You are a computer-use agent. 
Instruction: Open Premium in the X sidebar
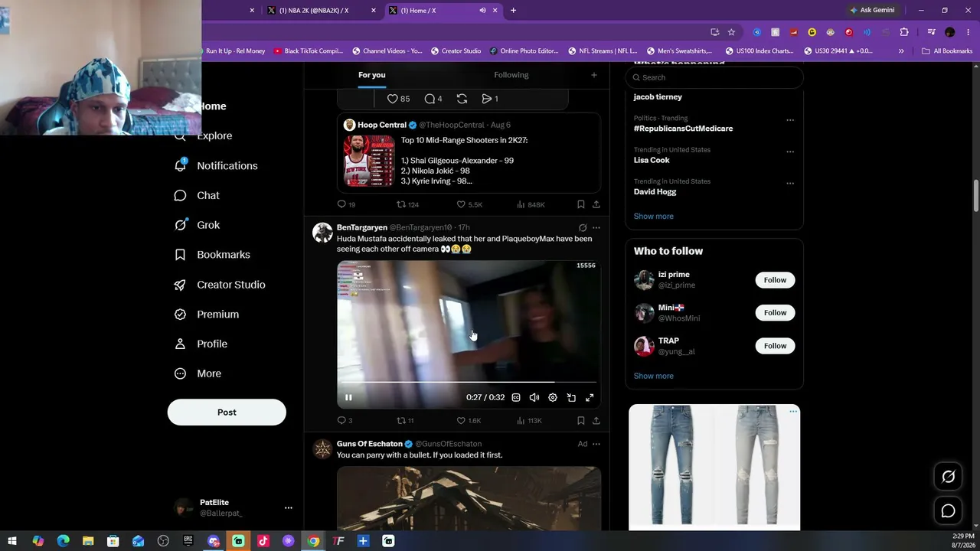tap(207, 315)
